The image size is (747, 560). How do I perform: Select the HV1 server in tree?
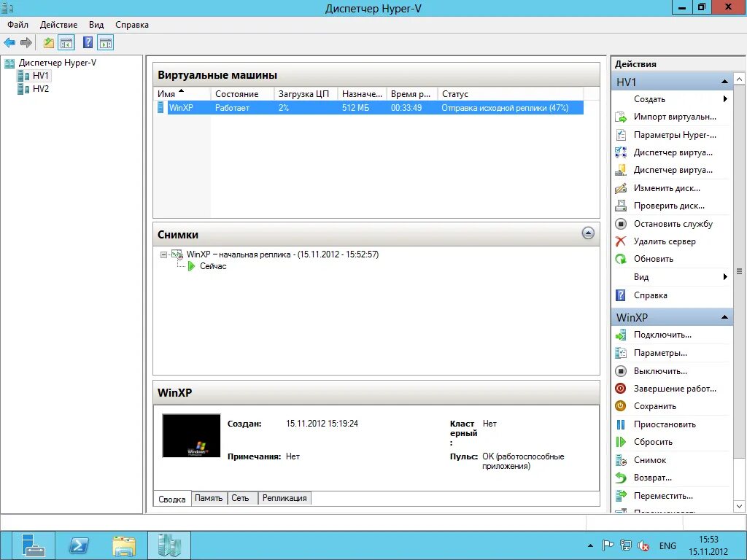coord(41,76)
